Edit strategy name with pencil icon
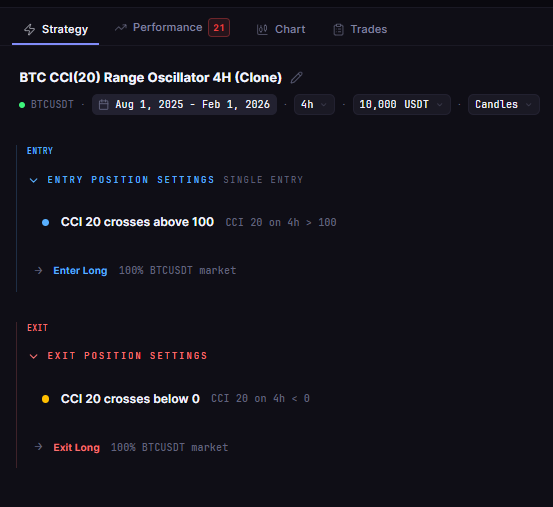The image size is (553, 507). 297,78
